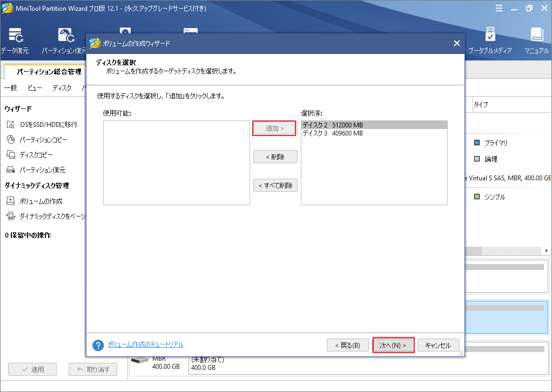This screenshot has height=392, width=552.
Task: Select ディスク 2 512000 MB entry
Action: (x=333, y=125)
